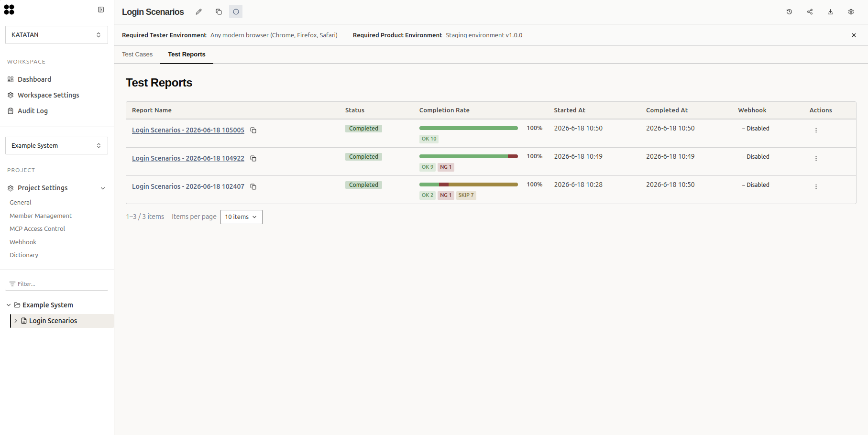Open the 10 items per page dropdown

click(242, 217)
